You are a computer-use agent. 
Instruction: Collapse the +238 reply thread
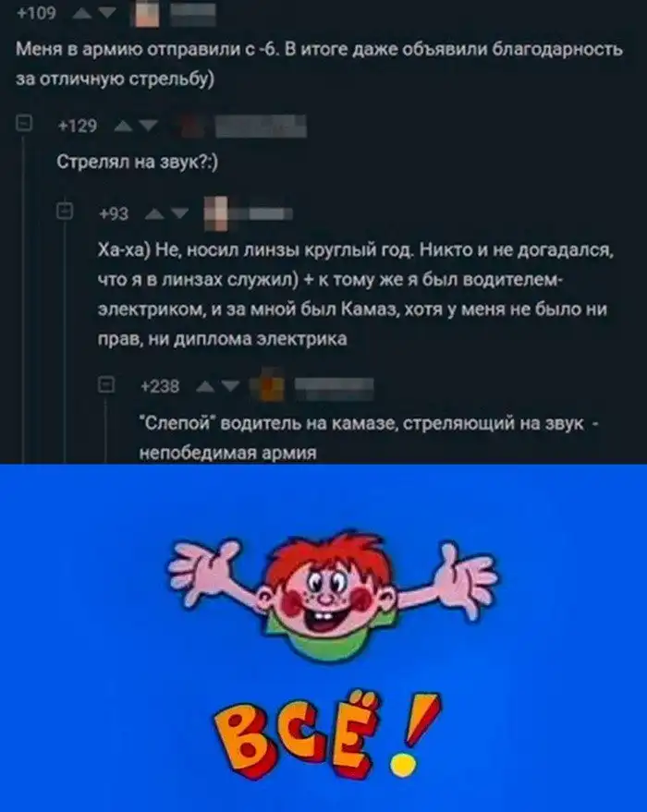106,385
